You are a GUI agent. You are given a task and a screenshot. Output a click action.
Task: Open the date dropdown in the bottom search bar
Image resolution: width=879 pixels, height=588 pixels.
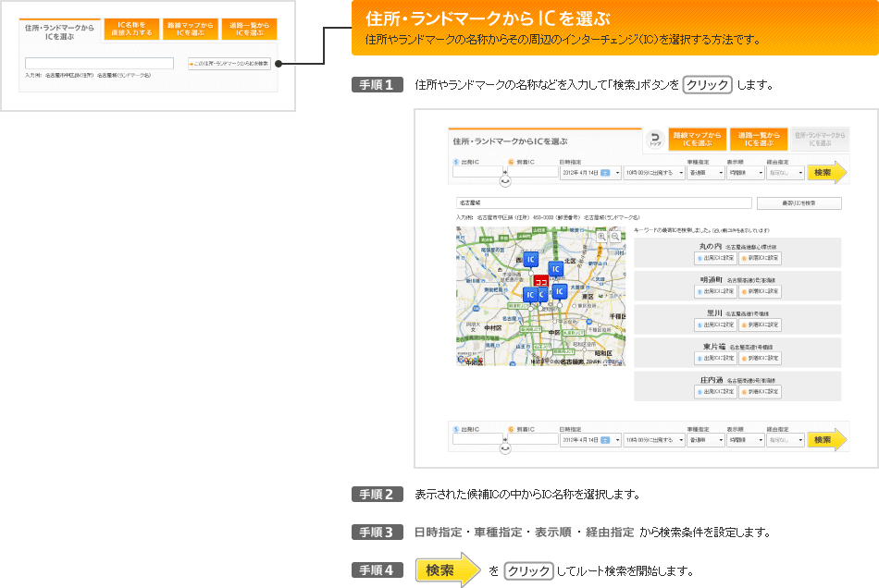590,440
